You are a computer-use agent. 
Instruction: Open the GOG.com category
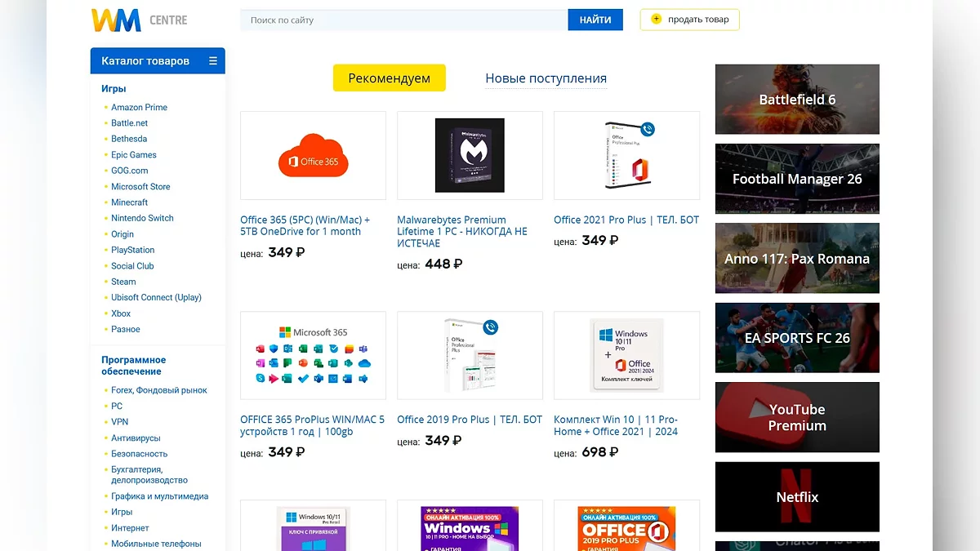pos(130,171)
